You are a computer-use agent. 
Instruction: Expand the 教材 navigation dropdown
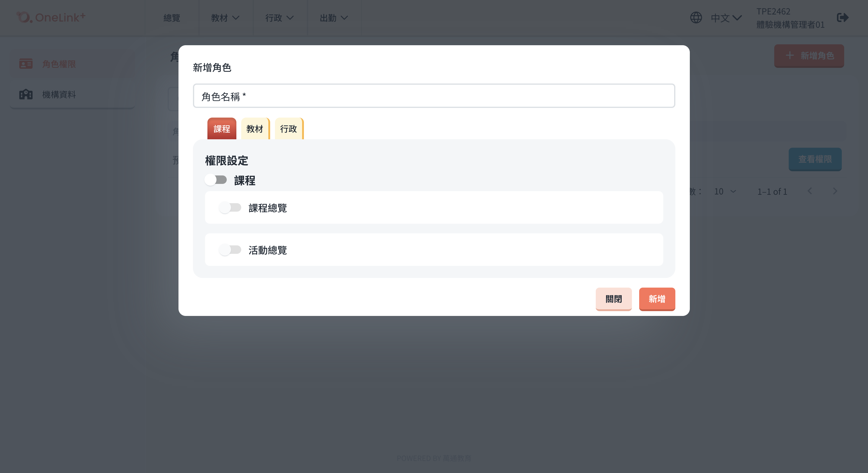226,18
